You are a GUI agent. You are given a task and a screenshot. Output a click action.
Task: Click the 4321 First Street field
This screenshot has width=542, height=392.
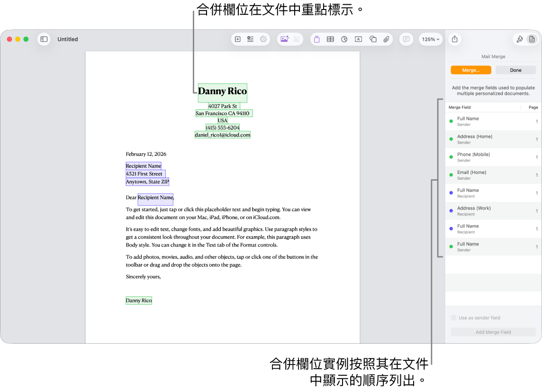(x=145, y=174)
